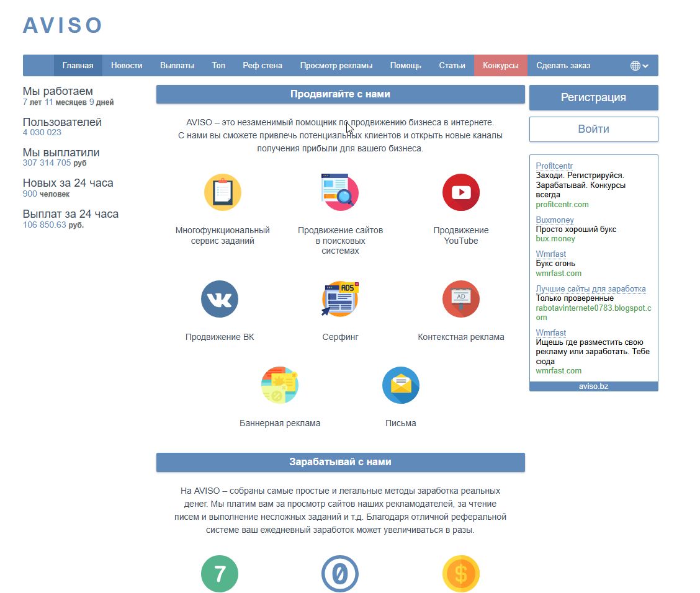Click the Продвижение YouTube label
The height and width of the screenshot is (593, 700).
pos(461,236)
